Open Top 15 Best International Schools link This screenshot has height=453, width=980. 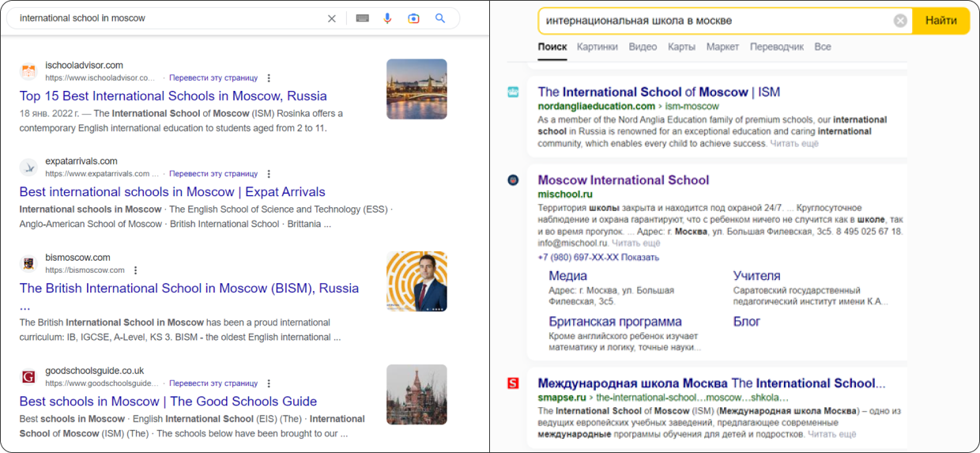pyautogui.click(x=173, y=96)
